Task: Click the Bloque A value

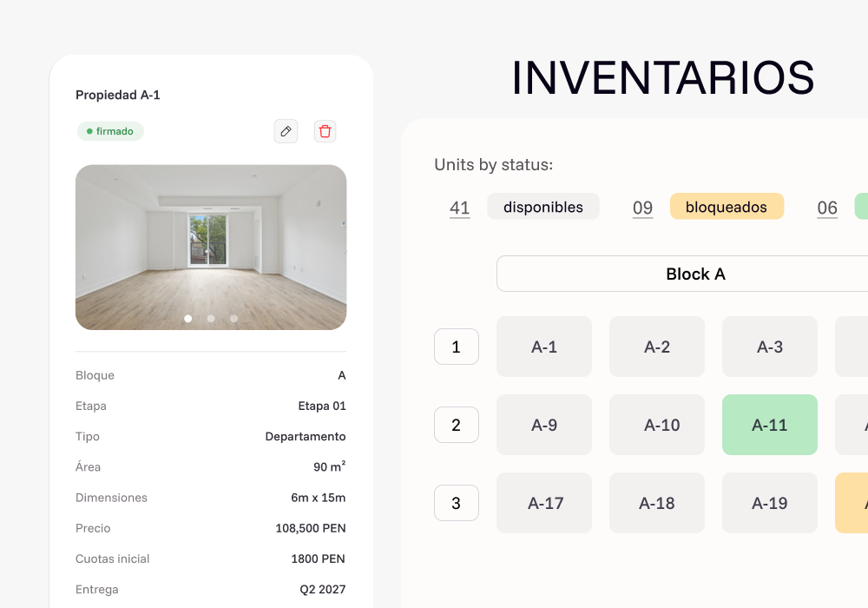Action: point(341,375)
